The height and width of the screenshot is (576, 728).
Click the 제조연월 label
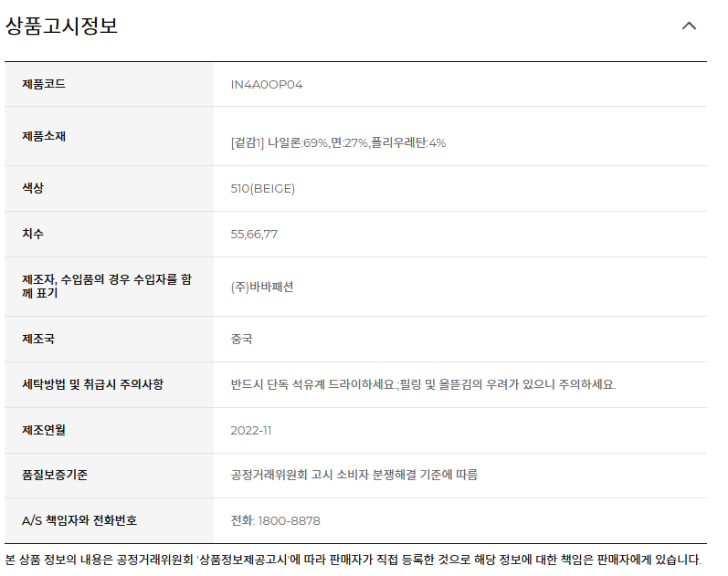(x=44, y=430)
